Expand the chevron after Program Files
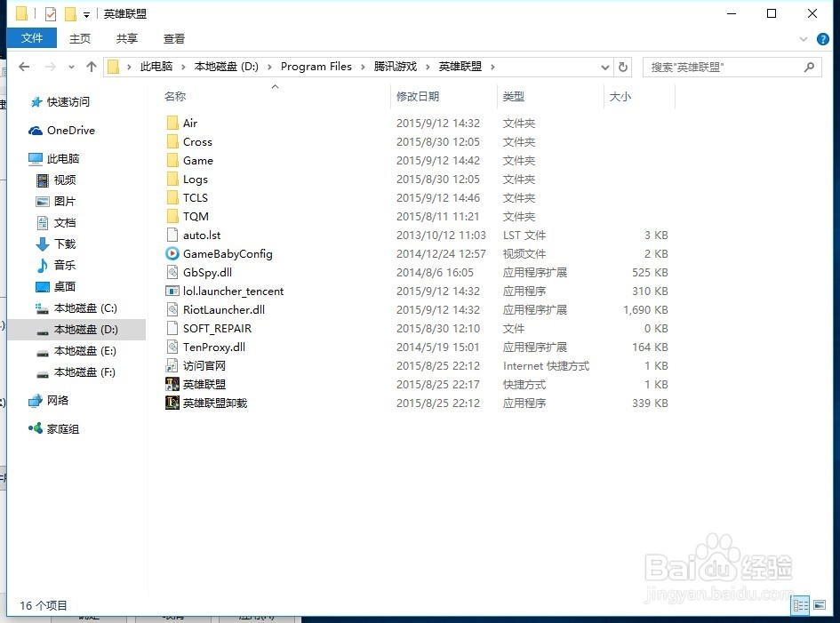840x623 pixels. pyautogui.click(x=363, y=67)
